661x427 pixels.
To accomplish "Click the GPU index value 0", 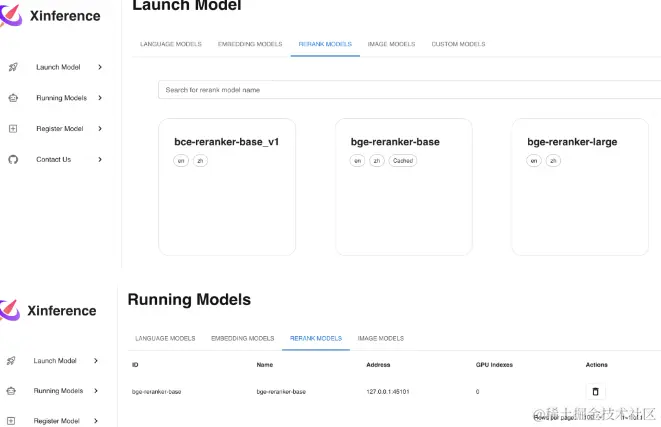I will [x=477, y=392].
